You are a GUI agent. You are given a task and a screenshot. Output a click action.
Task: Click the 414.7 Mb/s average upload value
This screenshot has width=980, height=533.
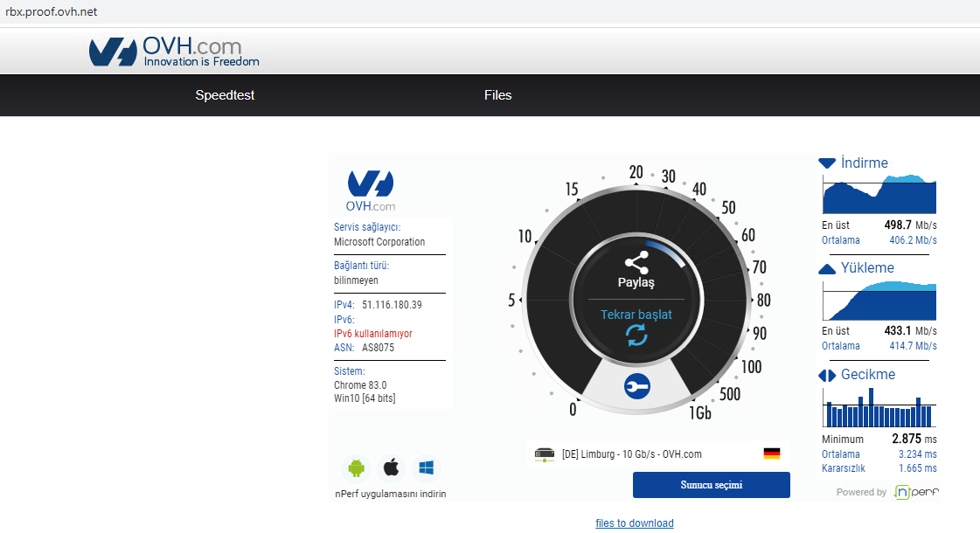[x=913, y=345]
